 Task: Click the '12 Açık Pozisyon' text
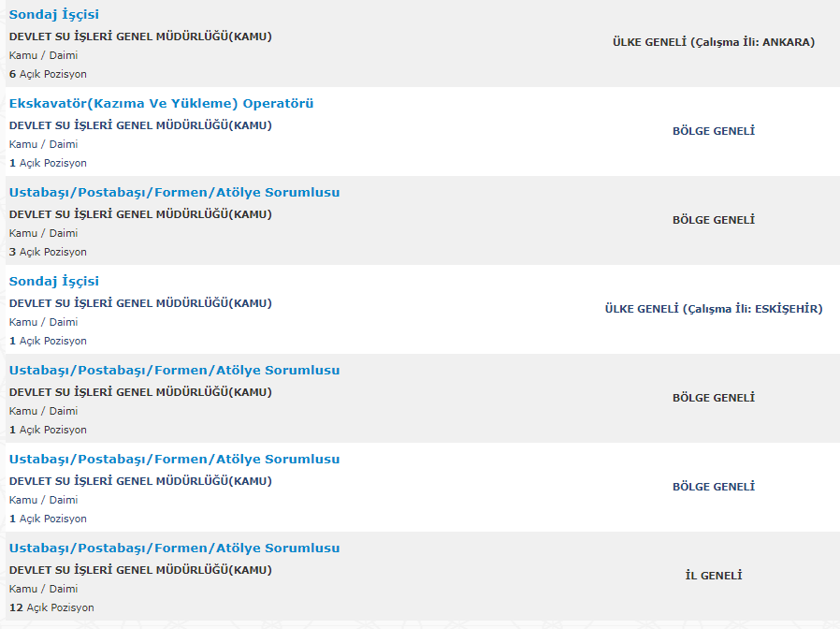tap(51, 607)
